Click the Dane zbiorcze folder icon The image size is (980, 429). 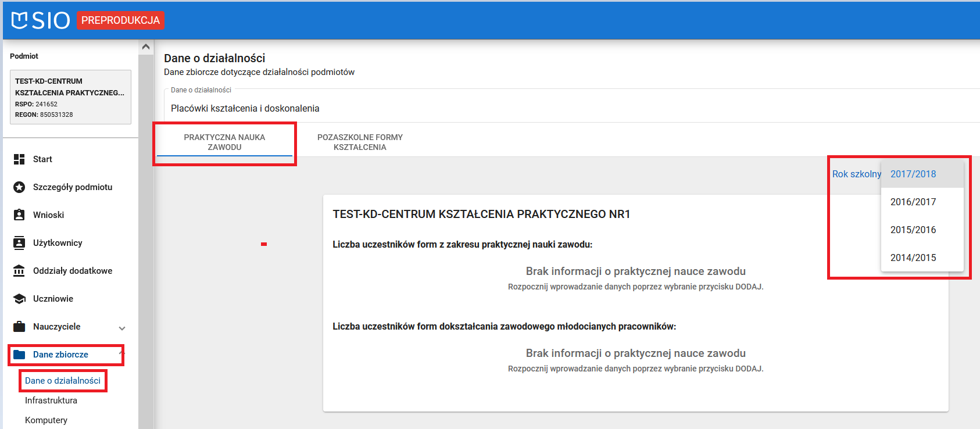click(x=19, y=355)
